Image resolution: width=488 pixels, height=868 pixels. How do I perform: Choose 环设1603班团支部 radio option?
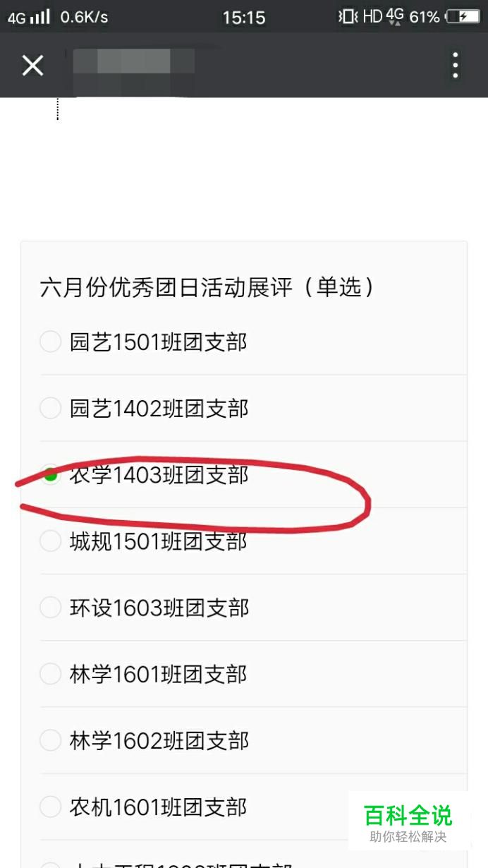(x=50, y=607)
